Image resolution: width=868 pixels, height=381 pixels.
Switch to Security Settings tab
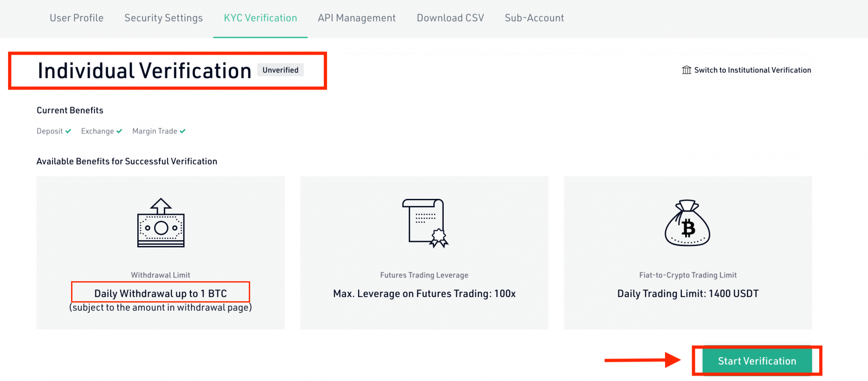pos(163,18)
